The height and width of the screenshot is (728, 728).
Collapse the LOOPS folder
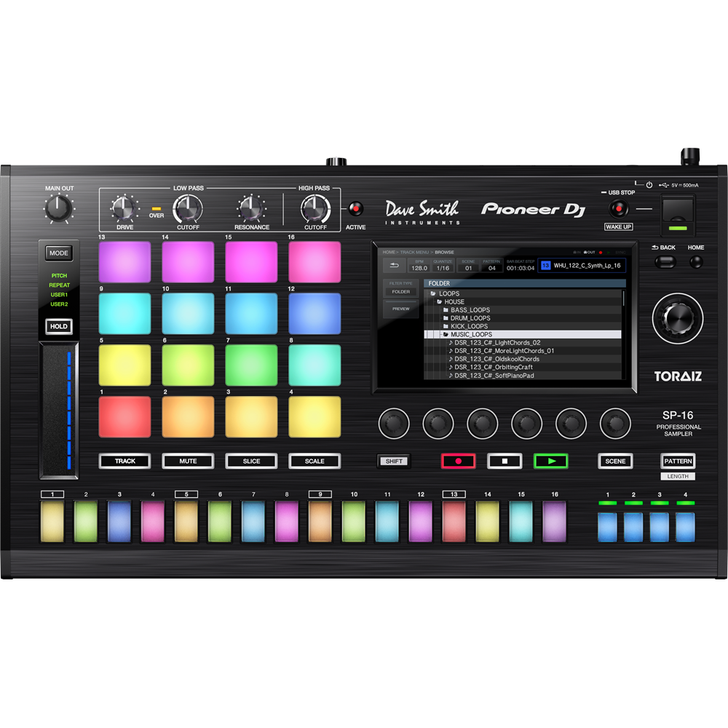523,293
